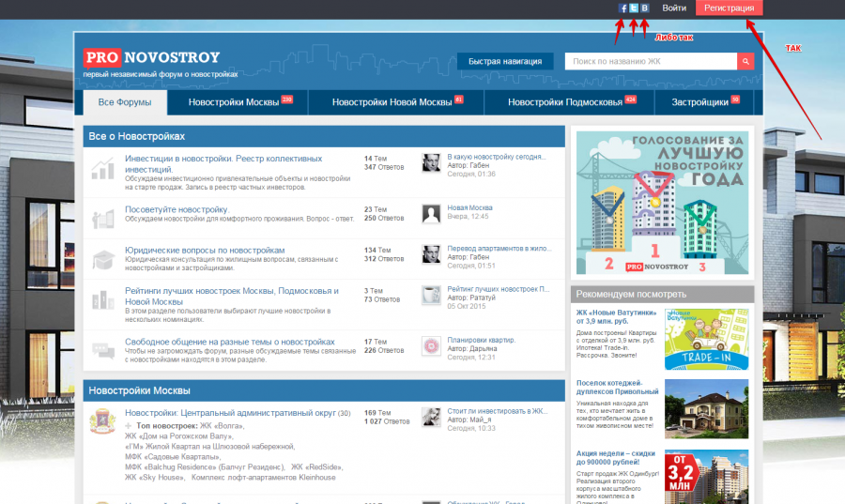Open avatar next to Планировки квартир post
845x504 pixels.
431,346
